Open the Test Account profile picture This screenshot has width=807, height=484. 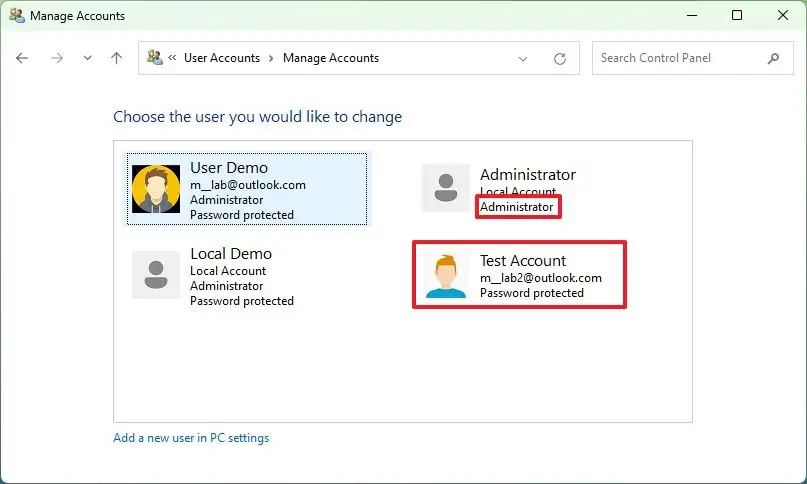[446, 275]
